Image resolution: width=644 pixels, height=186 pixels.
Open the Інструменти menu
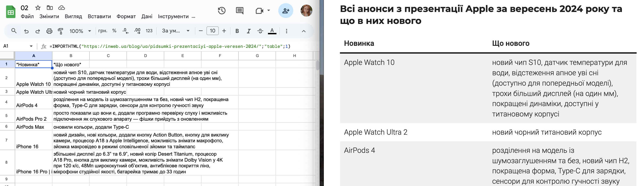point(173,17)
